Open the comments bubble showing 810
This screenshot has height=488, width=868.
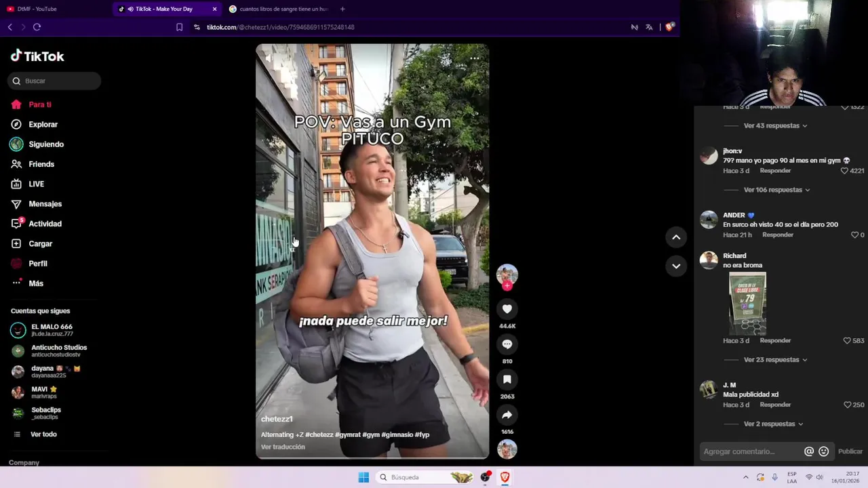(507, 344)
